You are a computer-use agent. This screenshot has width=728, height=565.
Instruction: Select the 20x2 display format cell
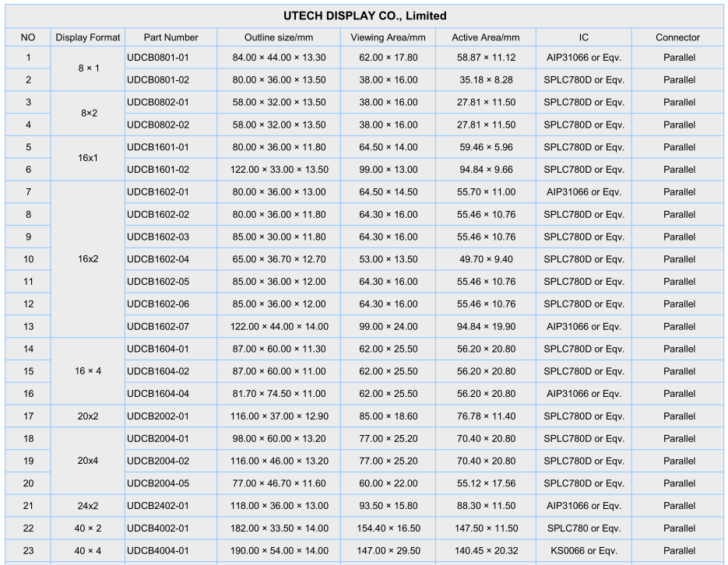point(88,416)
